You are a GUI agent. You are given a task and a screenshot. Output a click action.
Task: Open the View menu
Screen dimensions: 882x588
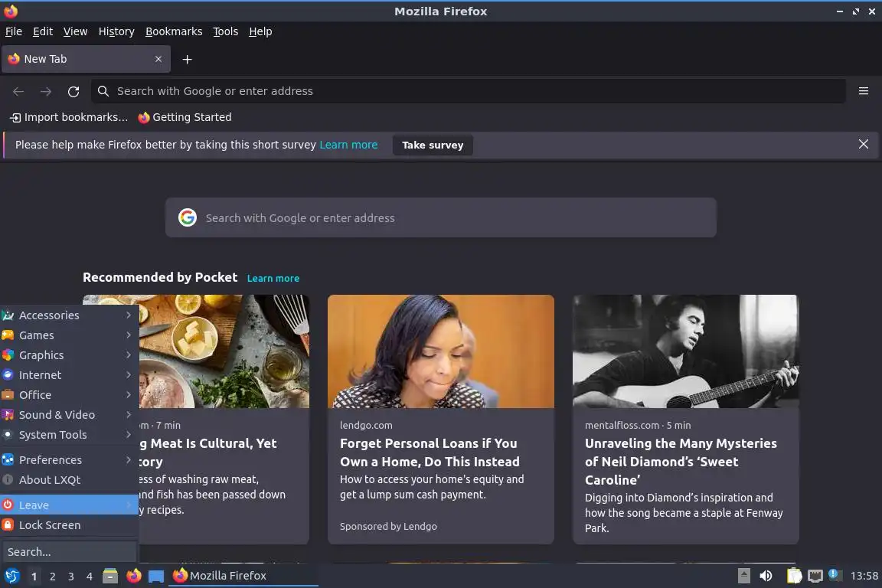75,31
